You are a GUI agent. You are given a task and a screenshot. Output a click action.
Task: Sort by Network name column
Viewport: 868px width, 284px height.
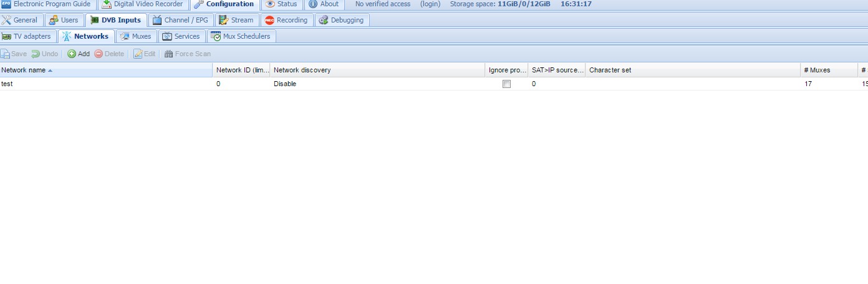pos(106,70)
